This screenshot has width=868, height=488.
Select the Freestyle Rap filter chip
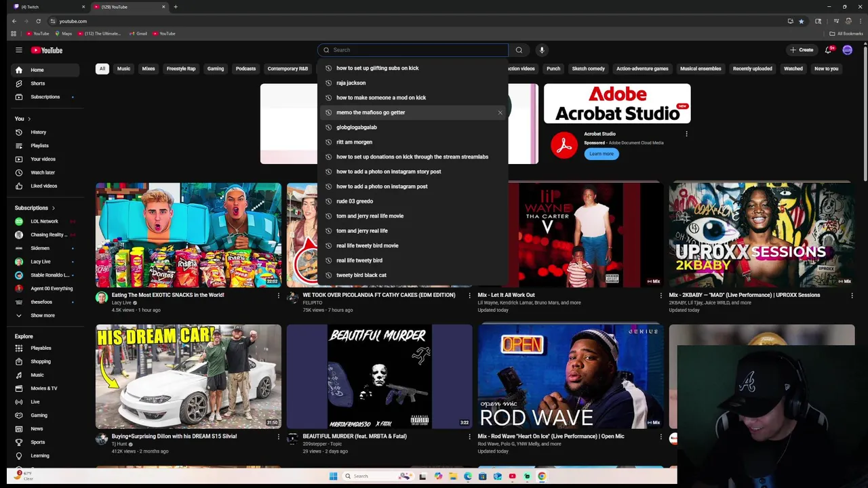(x=181, y=68)
